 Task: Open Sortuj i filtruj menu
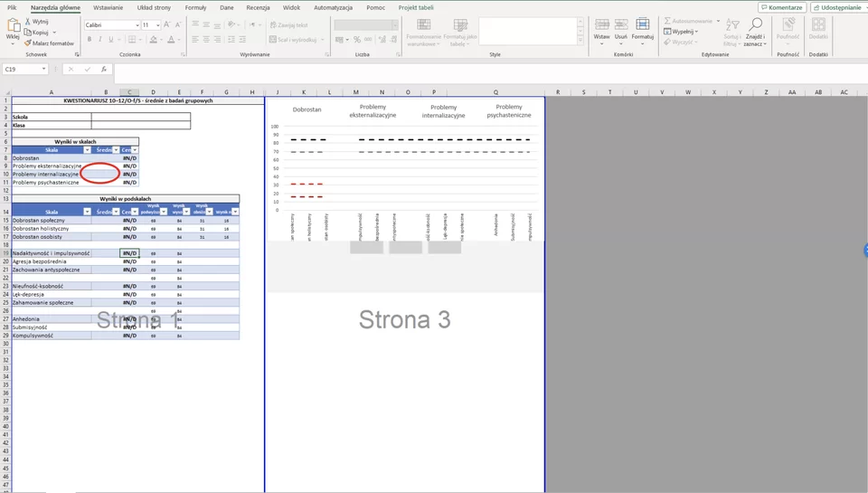(731, 33)
